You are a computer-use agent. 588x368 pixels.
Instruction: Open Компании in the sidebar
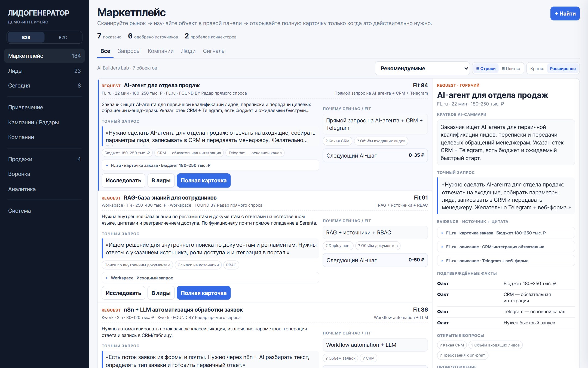(44, 137)
